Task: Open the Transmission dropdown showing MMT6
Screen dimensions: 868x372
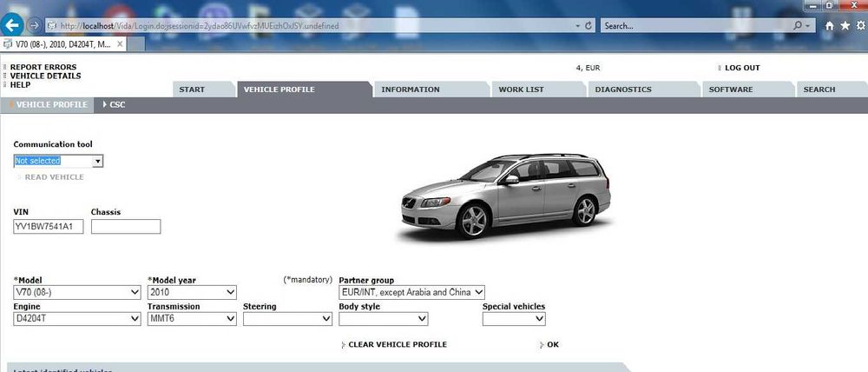Action: (x=192, y=319)
